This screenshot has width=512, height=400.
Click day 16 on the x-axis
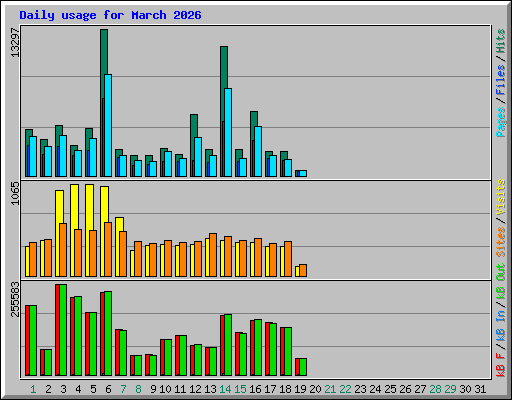point(255,389)
